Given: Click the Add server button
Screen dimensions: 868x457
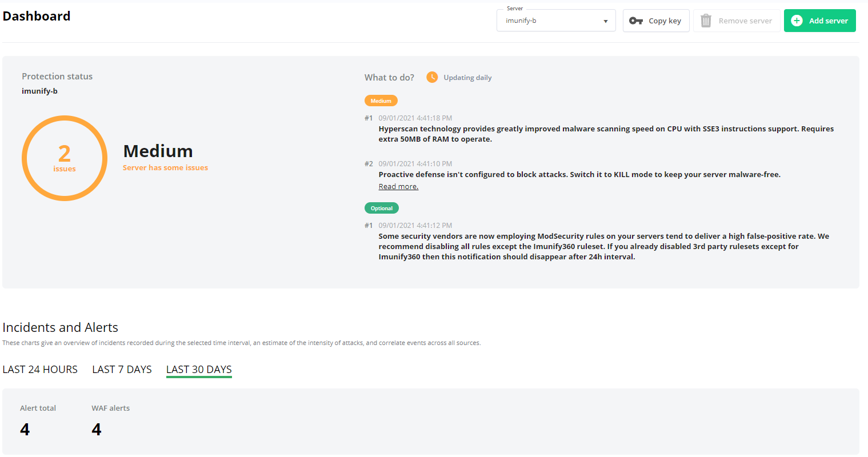Looking at the screenshot, I should click(x=819, y=20).
